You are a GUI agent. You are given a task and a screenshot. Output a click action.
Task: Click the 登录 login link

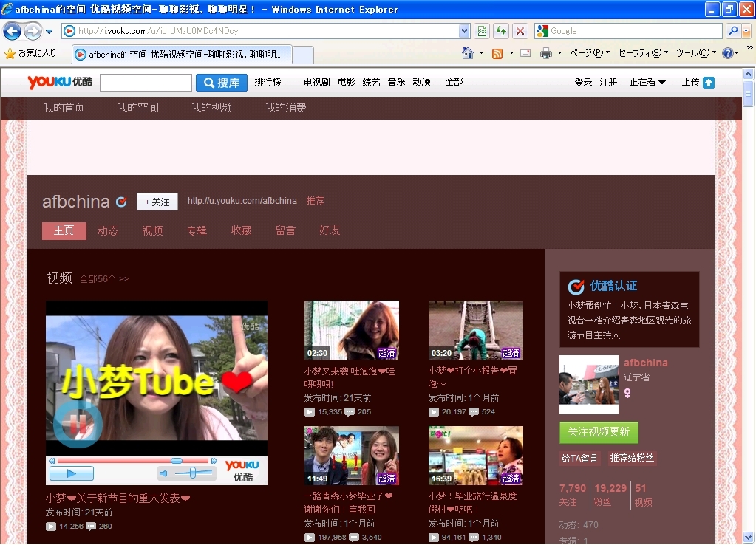pyautogui.click(x=583, y=83)
